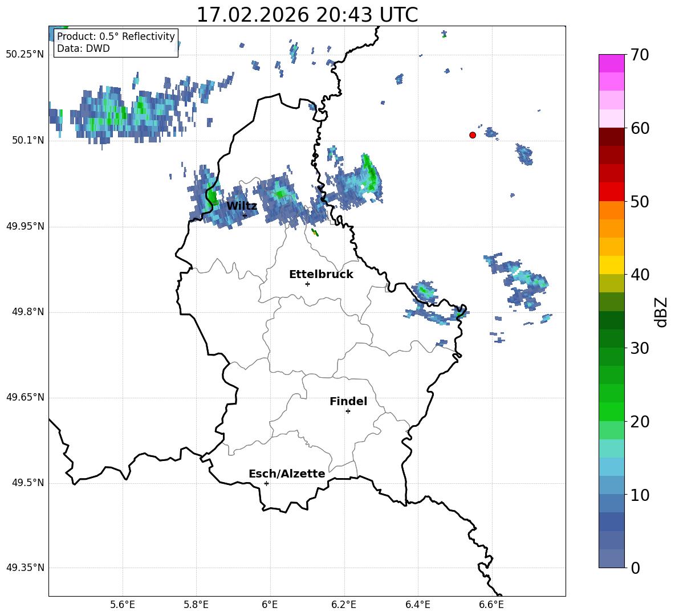Click the Wiltz station cross marker

245,215
